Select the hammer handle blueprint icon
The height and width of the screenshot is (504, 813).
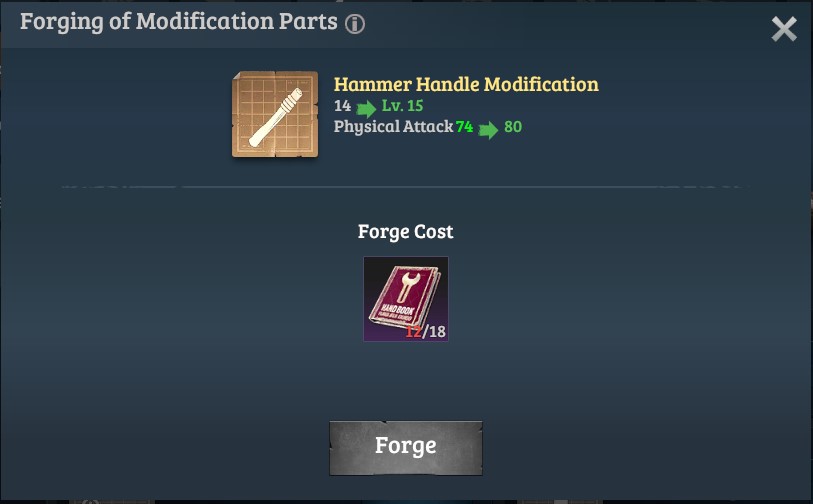[x=275, y=114]
